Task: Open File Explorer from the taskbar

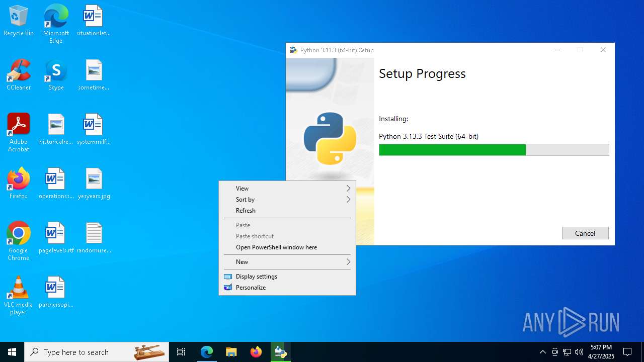Action: (231, 352)
